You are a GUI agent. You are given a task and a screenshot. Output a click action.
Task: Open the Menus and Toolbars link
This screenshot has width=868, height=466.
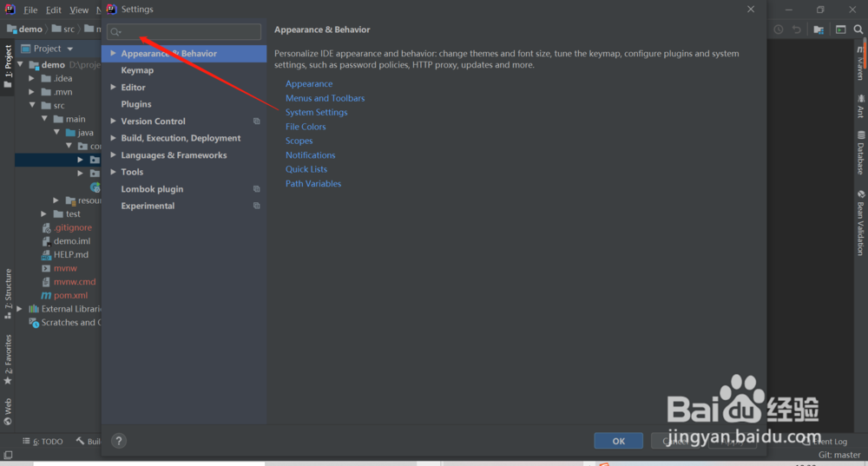325,98
